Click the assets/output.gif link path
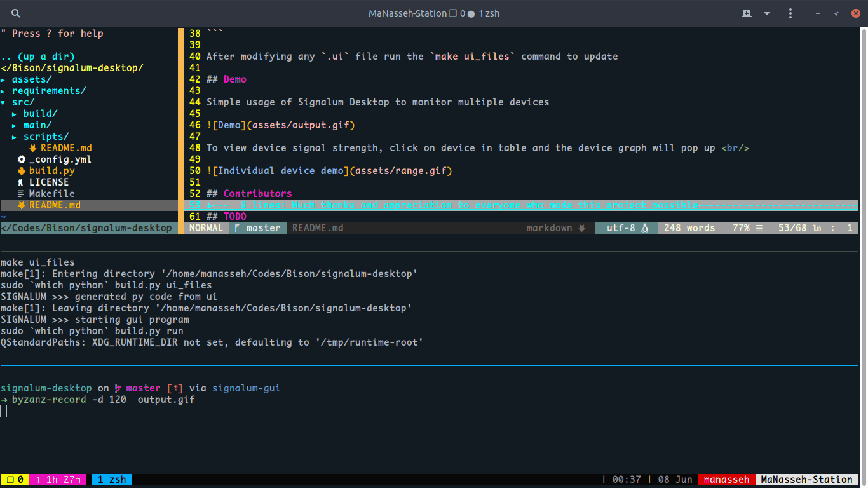Image resolution: width=868 pixels, height=488 pixels. click(x=301, y=125)
